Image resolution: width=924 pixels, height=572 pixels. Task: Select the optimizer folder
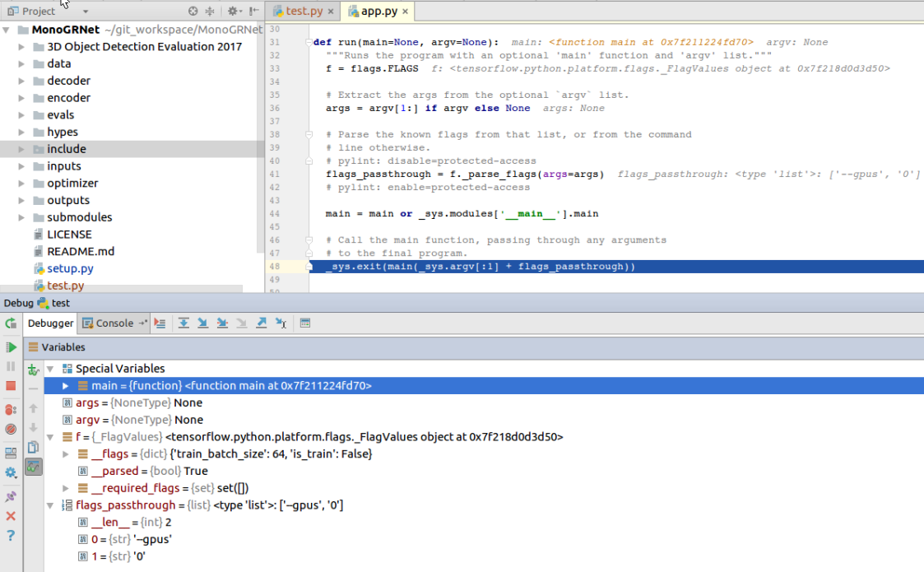click(72, 184)
